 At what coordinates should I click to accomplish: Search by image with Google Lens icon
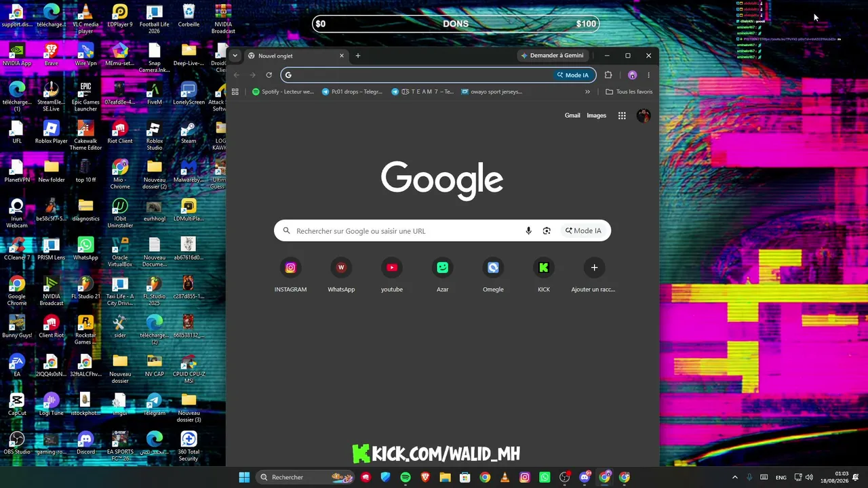click(547, 231)
